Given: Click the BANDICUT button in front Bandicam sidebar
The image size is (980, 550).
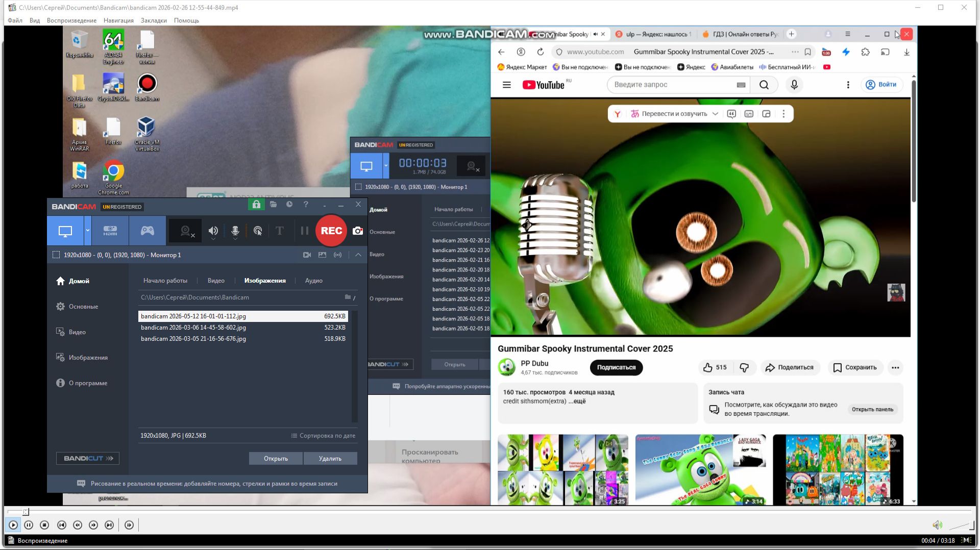Looking at the screenshot, I should [x=88, y=459].
